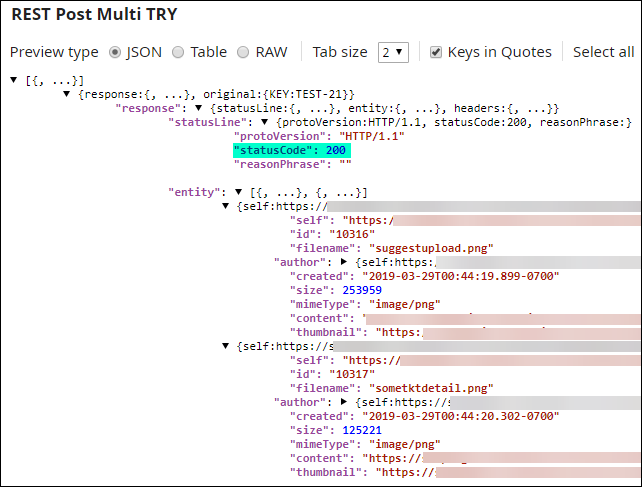
Task: Open the Tab size dropdown
Action: tap(393, 52)
